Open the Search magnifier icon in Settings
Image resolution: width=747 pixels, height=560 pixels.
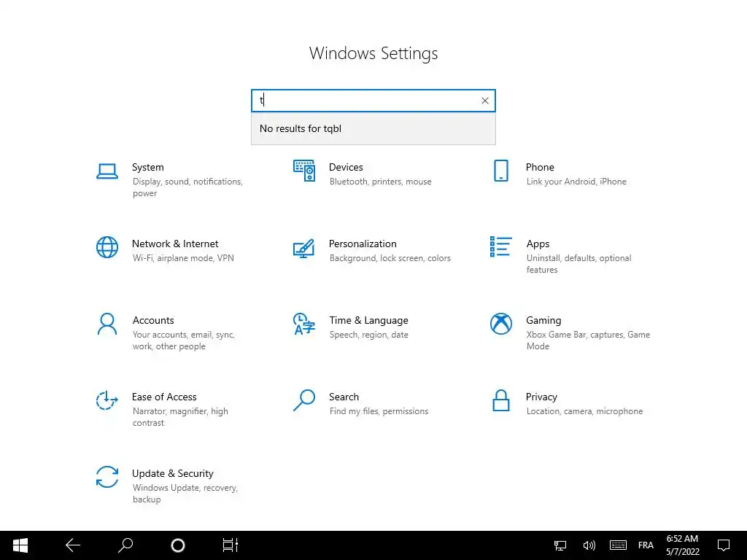point(304,400)
